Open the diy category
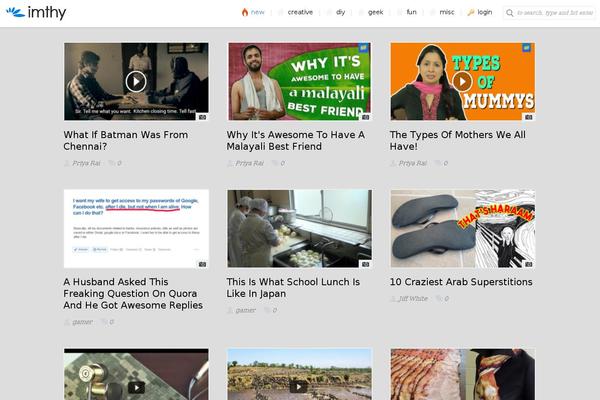600x400 pixels. pyautogui.click(x=341, y=12)
